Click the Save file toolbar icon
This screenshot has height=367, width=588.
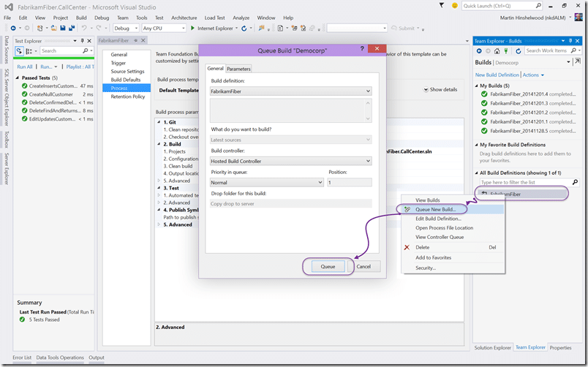[63, 28]
